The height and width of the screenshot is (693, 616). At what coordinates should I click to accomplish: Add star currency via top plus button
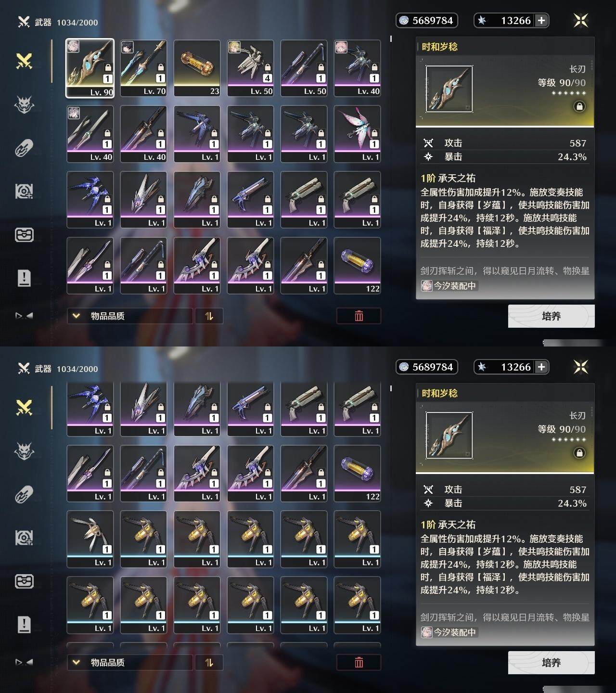coord(541,20)
